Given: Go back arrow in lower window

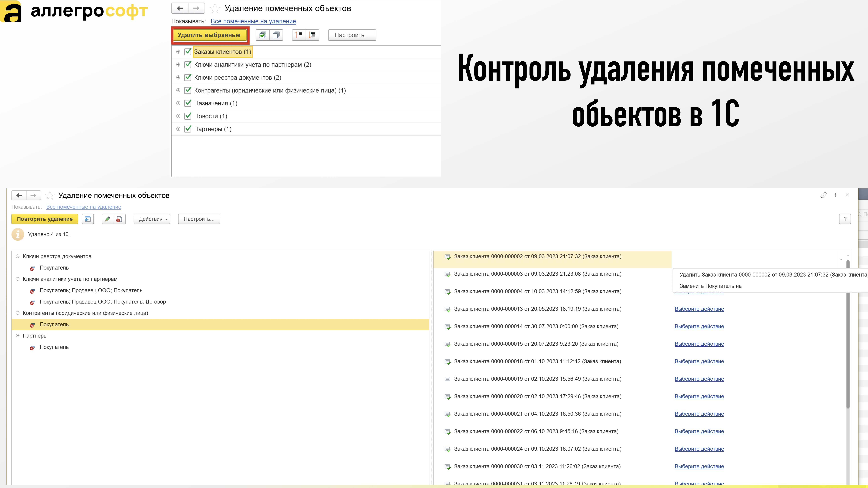Looking at the screenshot, I should click(19, 195).
